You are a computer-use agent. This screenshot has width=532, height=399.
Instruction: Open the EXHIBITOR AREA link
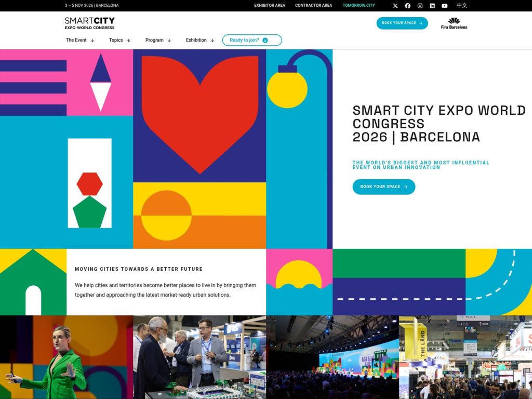[x=269, y=6]
